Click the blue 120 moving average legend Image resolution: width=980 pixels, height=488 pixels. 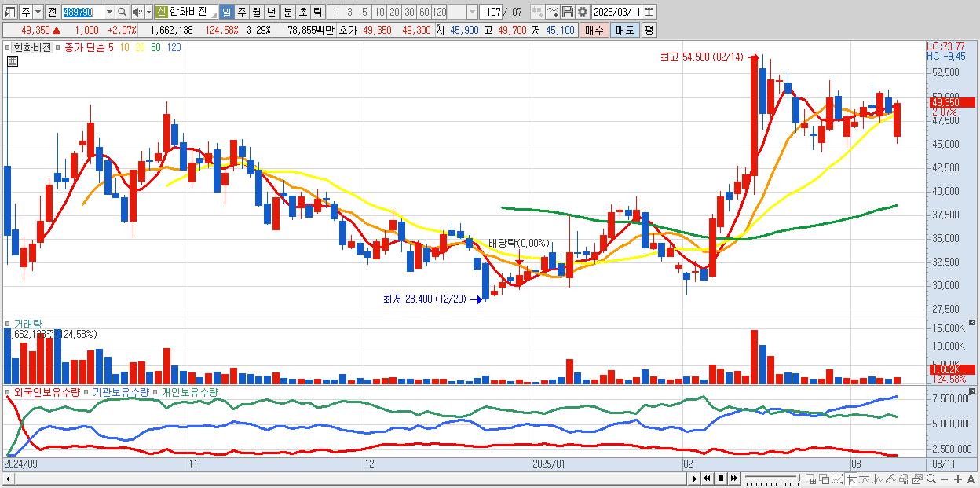(x=174, y=47)
